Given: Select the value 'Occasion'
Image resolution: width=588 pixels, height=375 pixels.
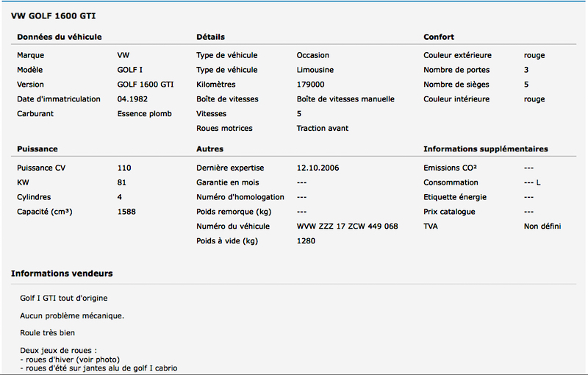Looking at the screenshot, I should 313,55.
